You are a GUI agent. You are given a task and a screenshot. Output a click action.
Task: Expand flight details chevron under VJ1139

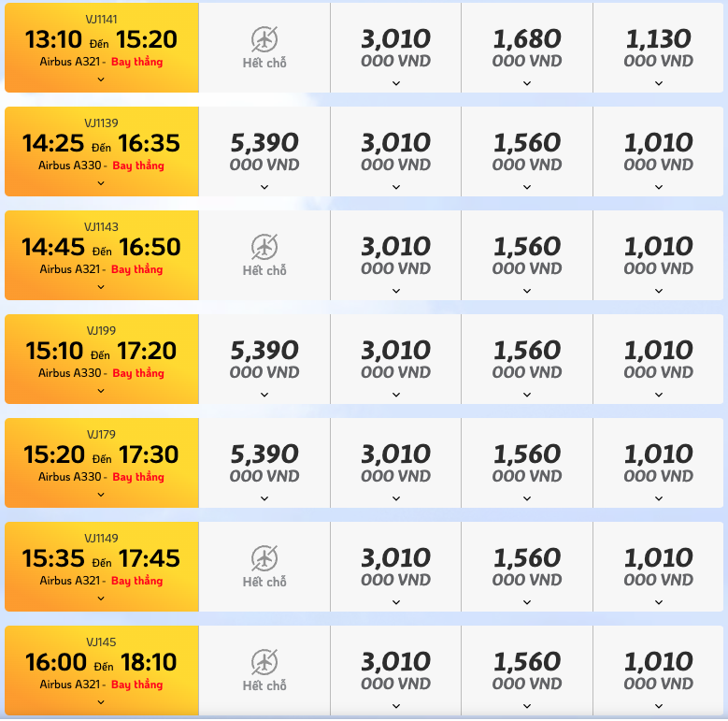point(101,183)
